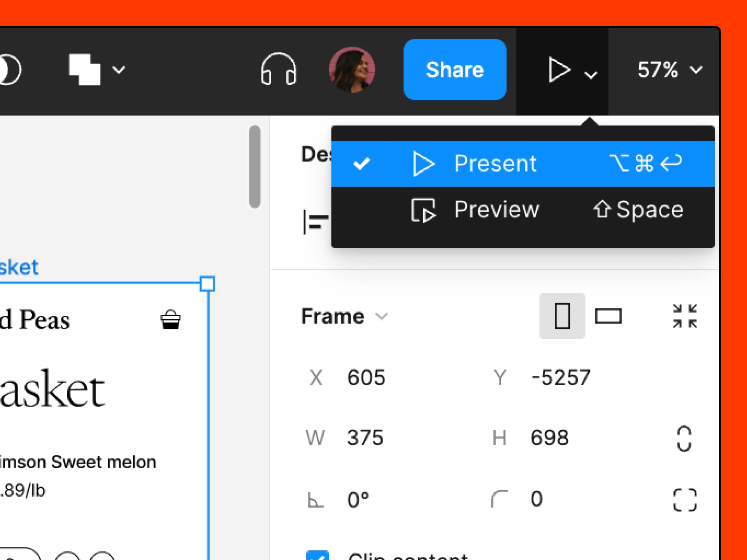Click the Y position field -5257
Image resolution: width=747 pixels, height=560 pixels.
(x=560, y=378)
